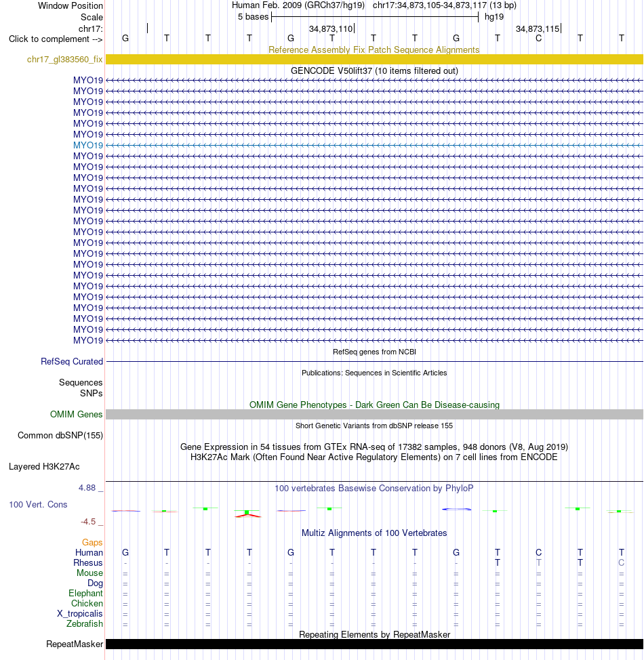
Task: Open 'Short Genetic Variants from dbSNP release 155'
Action: pyautogui.click(x=374, y=426)
